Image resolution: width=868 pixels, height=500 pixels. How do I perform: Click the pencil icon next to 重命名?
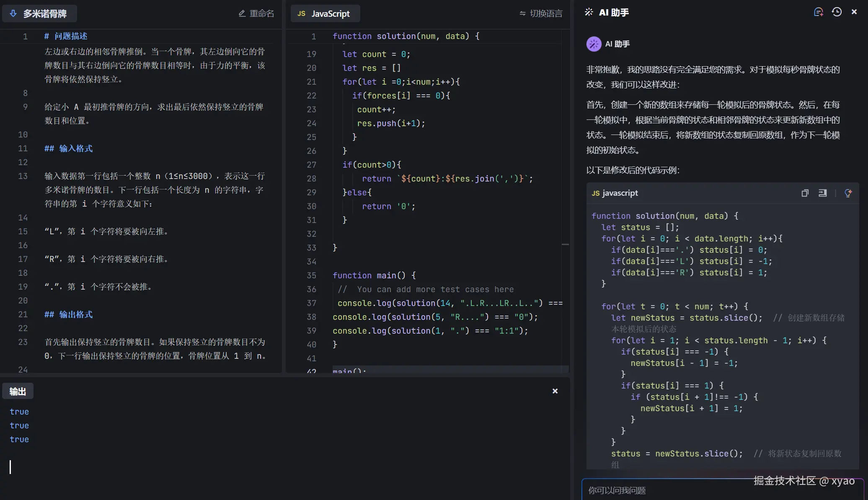[x=242, y=13]
